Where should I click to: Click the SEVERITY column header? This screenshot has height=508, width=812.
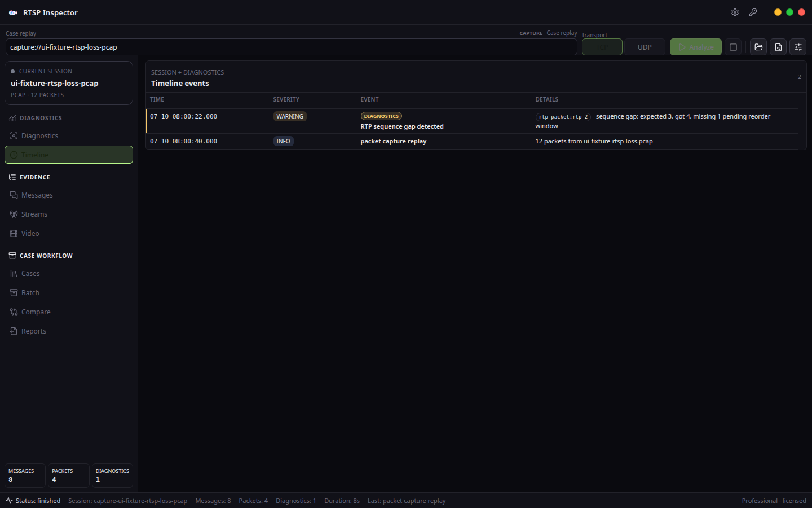[x=286, y=99]
